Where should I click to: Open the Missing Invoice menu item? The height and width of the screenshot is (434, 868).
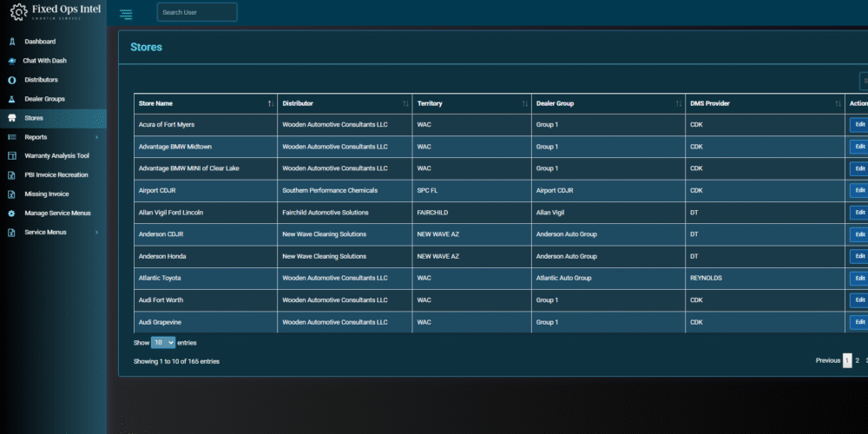point(47,194)
